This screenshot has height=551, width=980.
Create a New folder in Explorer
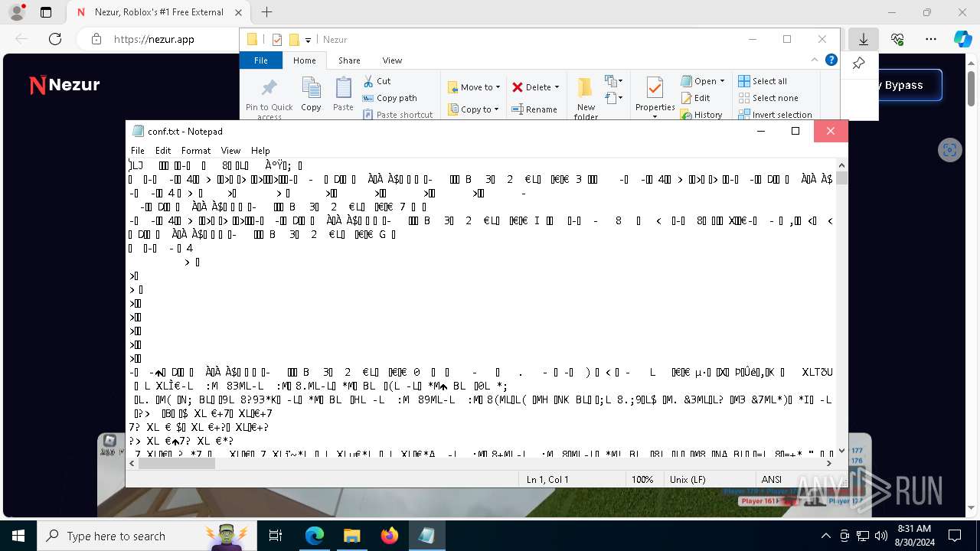tap(586, 98)
